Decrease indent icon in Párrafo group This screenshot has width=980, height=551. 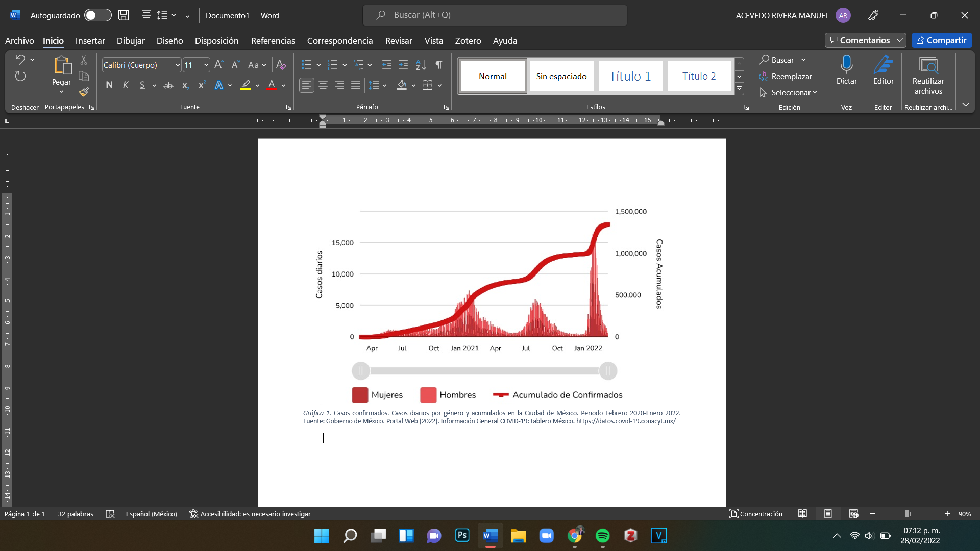click(x=387, y=65)
